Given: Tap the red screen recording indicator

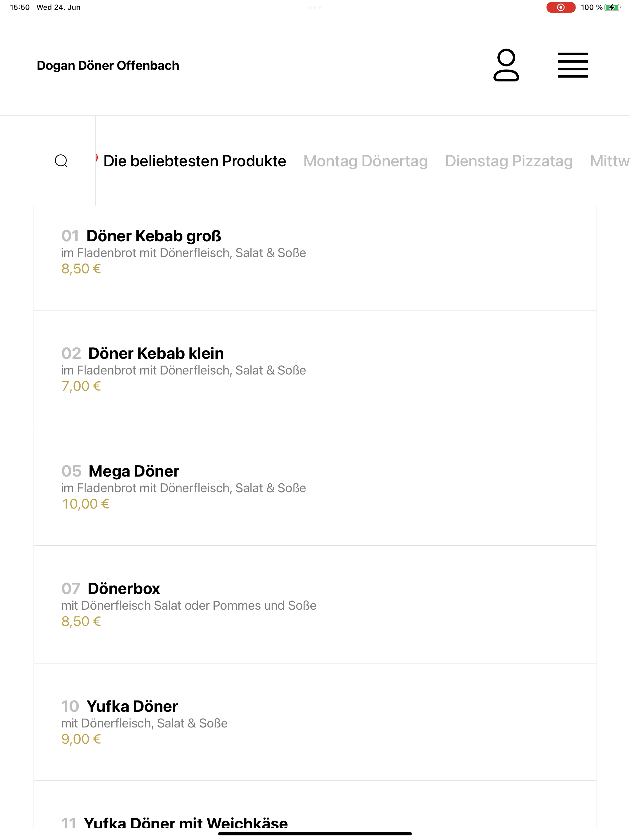Looking at the screenshot, I should (x=560, y=7).
